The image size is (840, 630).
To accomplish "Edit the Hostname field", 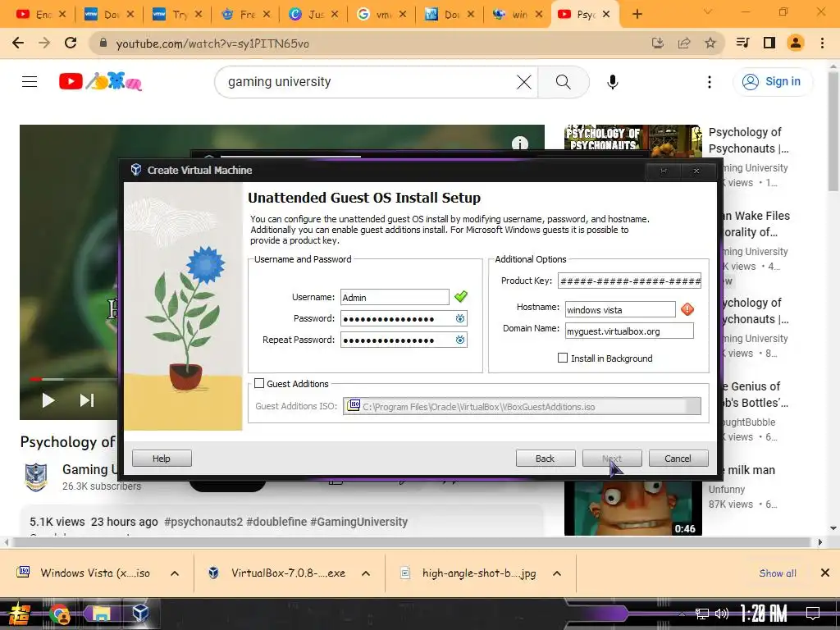I will click(620, 309).
